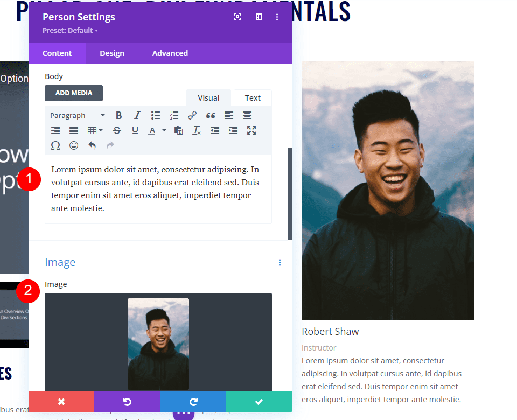Insert a bulleted list
Screen dimensions: 517x420
point(156,115)
